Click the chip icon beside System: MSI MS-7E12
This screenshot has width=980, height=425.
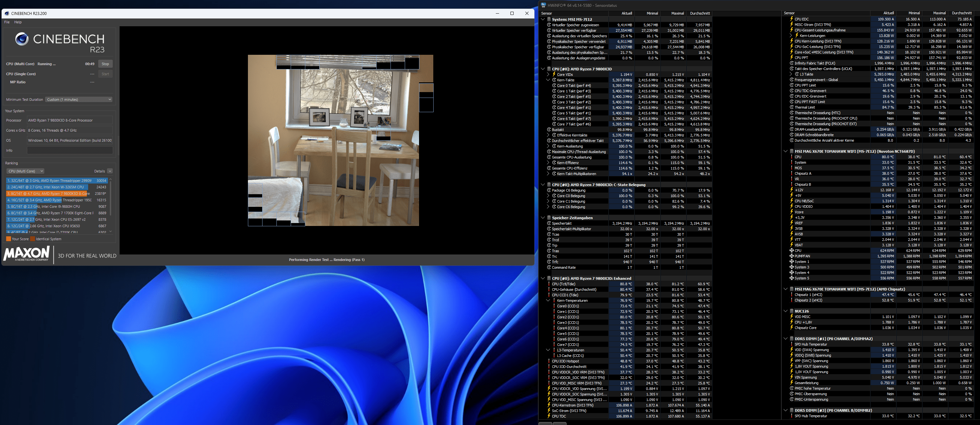[x=549, y=19]
